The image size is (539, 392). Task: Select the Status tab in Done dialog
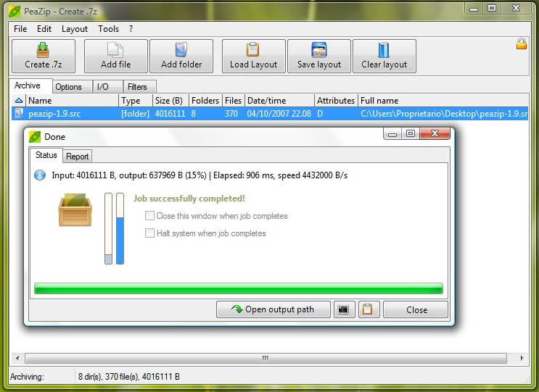(46, 155)
